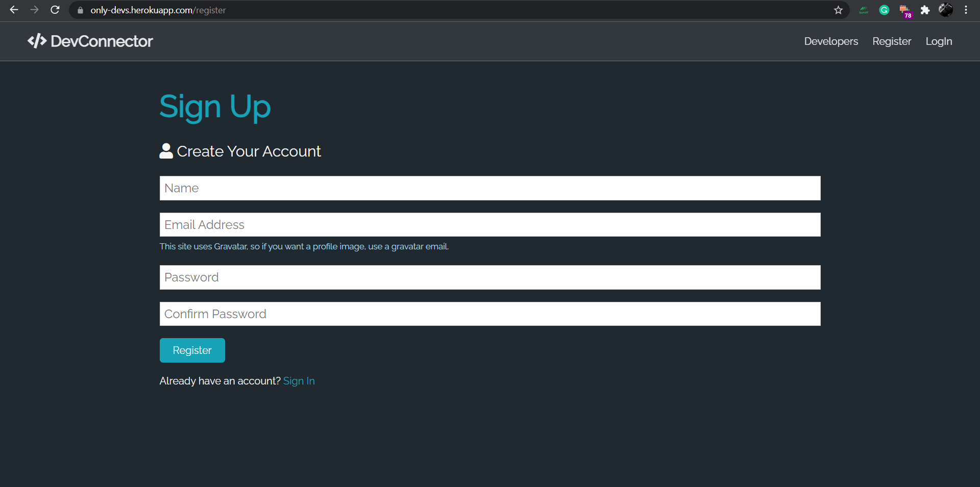Image resolution: width=980 pixels, height=487 pixels.
Task: Reload the page with refresh icon
Action: tap(55, 10)
